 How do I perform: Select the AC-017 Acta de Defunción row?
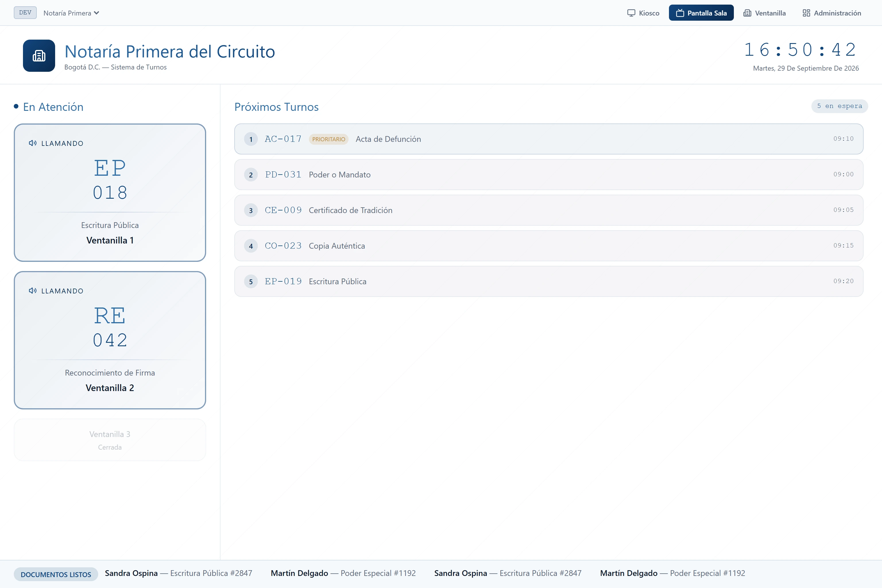pyautogui.click(x=549, y=139)
